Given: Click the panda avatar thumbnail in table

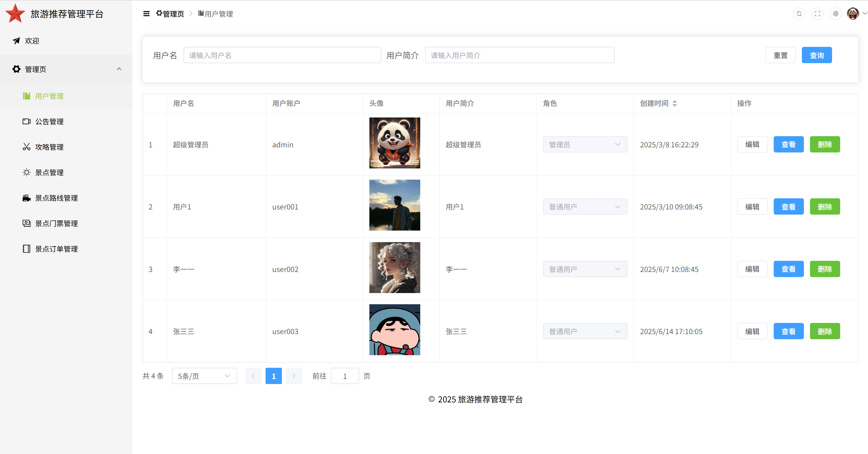Looking at the screenshot, I should (394, 143).
